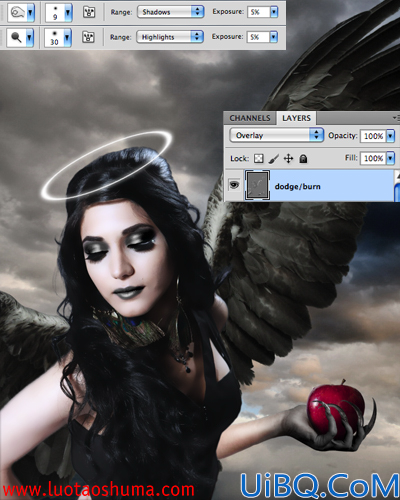Open the Opacity 100% slider arrow

[390, 136]
